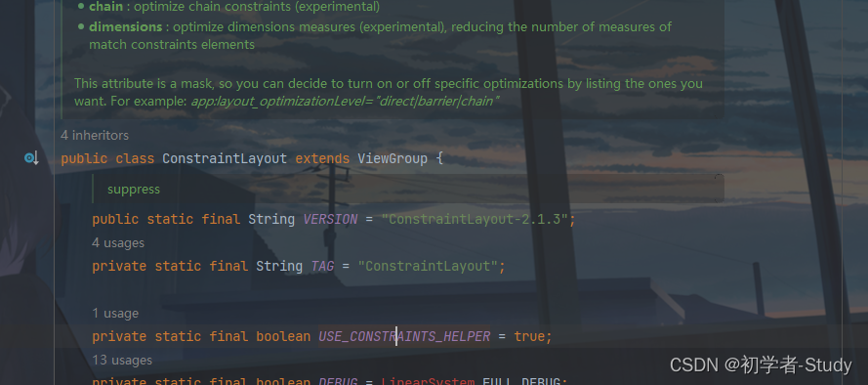Click the ConstraintLayout class name in declaration
The height and width of the screenshot is (385, 868).
point(225,159)
